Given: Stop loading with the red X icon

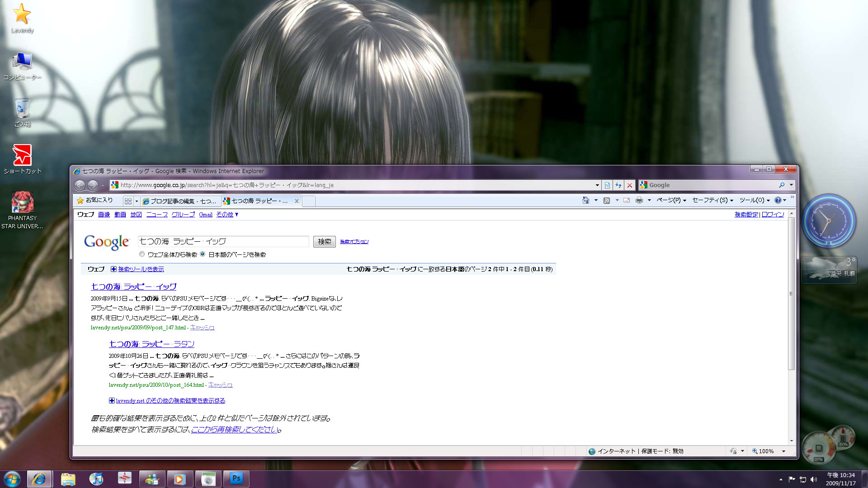Looking at the screenshot, I should 630,185.
